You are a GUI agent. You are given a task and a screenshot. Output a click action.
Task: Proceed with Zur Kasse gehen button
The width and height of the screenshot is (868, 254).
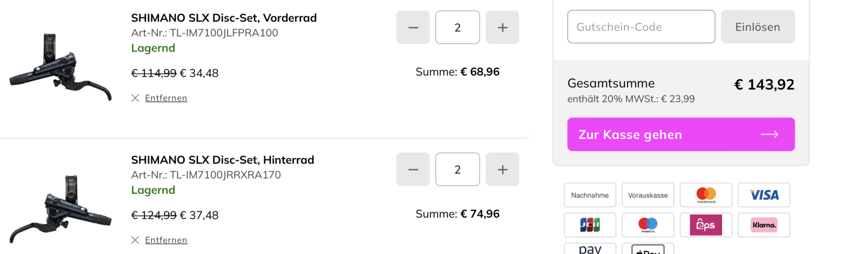[681, 134]
